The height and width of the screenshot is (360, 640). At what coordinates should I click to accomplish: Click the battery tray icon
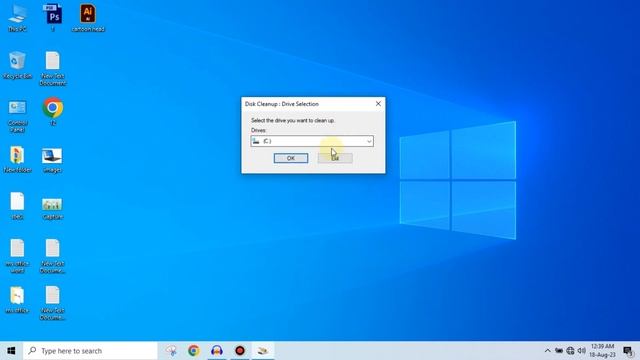pyautogui.click(x=559, y=351)
